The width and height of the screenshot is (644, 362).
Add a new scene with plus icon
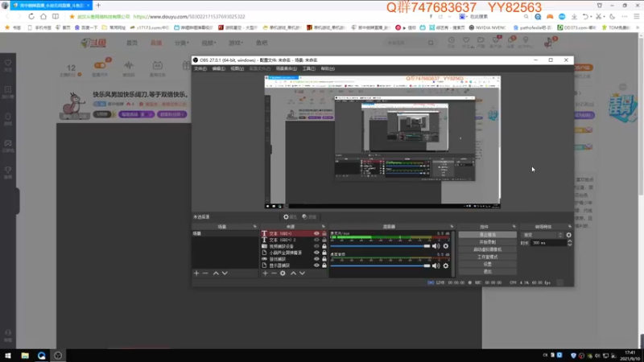(x=196, y=274)
